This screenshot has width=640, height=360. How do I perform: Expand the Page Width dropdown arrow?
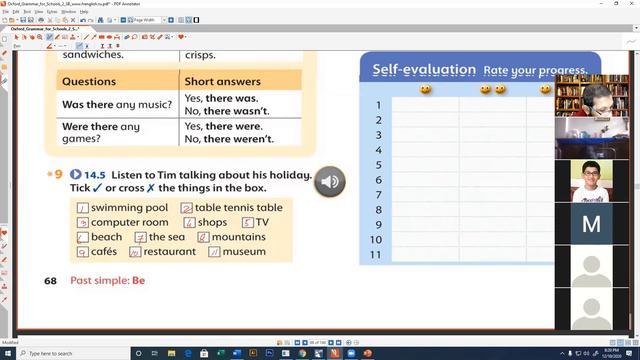tap(164, 20)
